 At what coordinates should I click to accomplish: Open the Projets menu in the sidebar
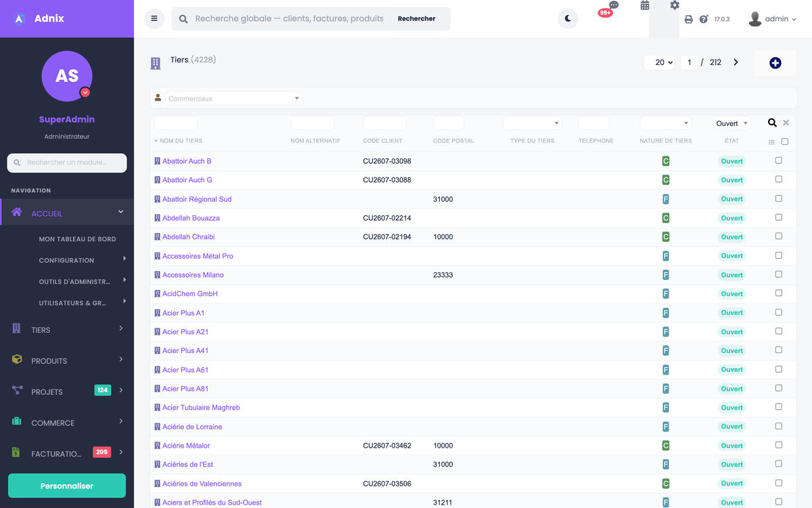[67, 391]
